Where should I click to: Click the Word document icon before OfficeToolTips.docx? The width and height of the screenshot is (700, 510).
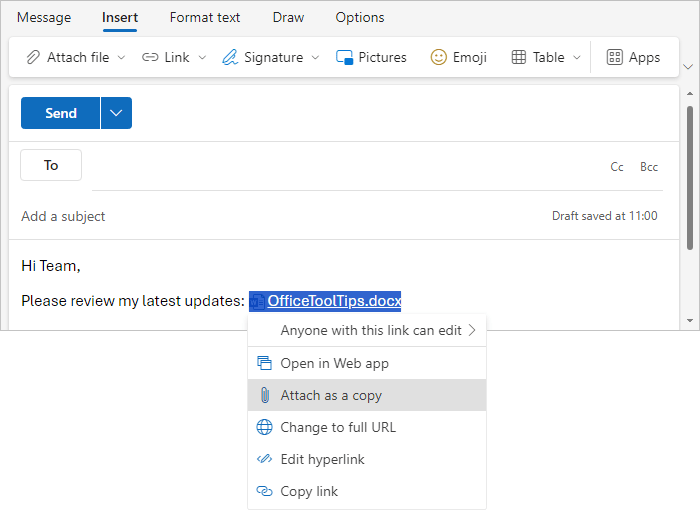[x=257, y=301]
